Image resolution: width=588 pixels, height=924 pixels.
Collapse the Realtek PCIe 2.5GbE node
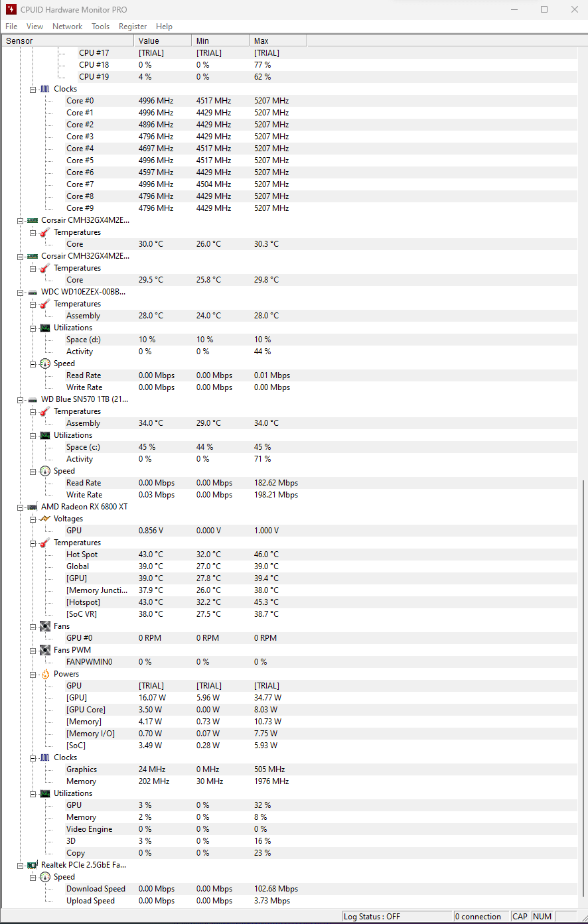(21, 865)
